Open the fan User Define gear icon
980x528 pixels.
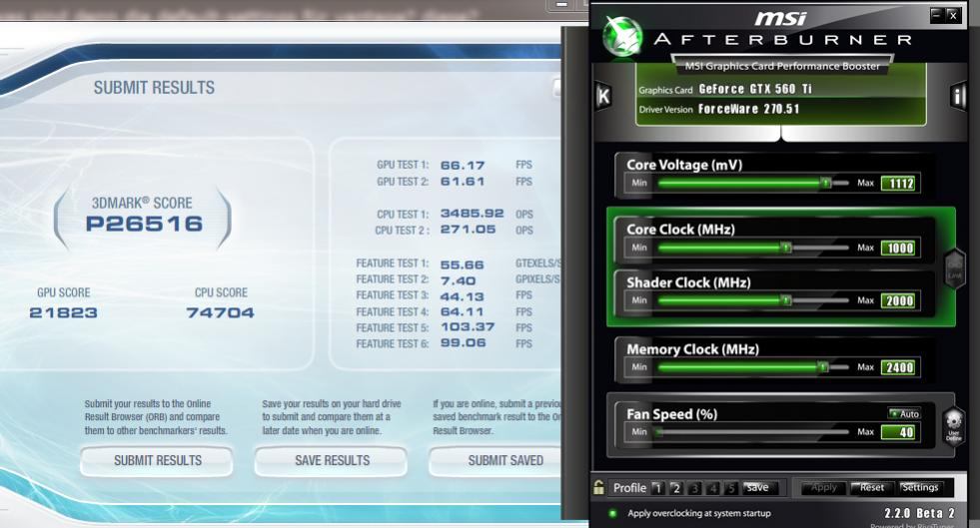953,426
